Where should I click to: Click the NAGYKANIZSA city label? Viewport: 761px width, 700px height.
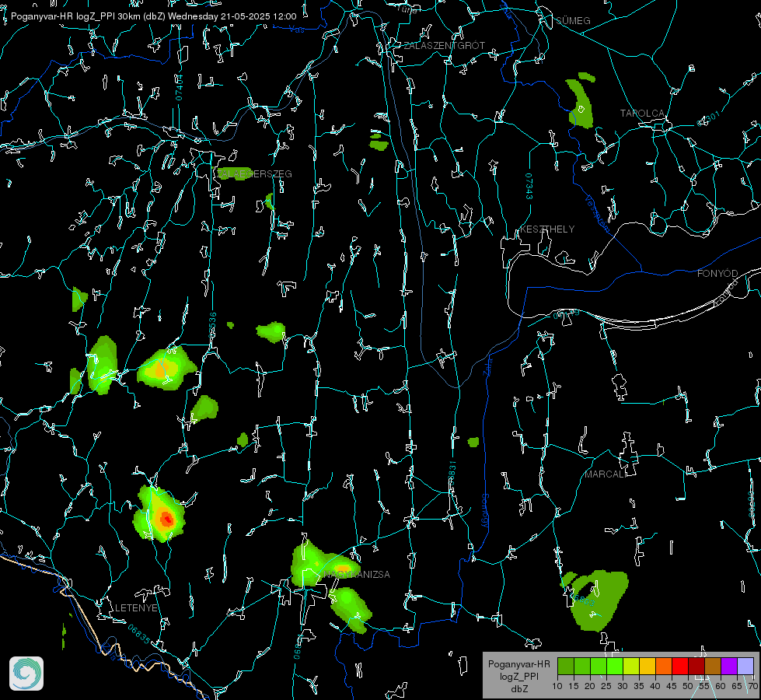coord(357,574)
